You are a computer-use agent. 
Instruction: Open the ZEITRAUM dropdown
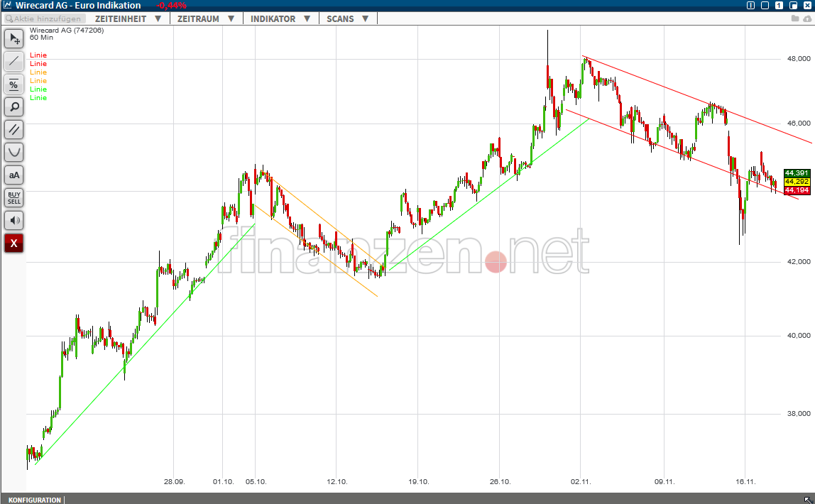tap(206, 18)
